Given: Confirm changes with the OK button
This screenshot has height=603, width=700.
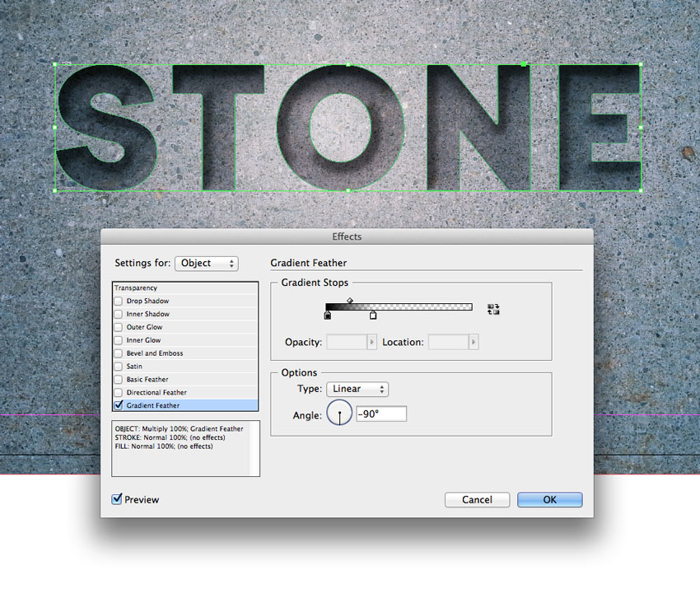Looking at the screenshot, I should (x=548, y=499).
